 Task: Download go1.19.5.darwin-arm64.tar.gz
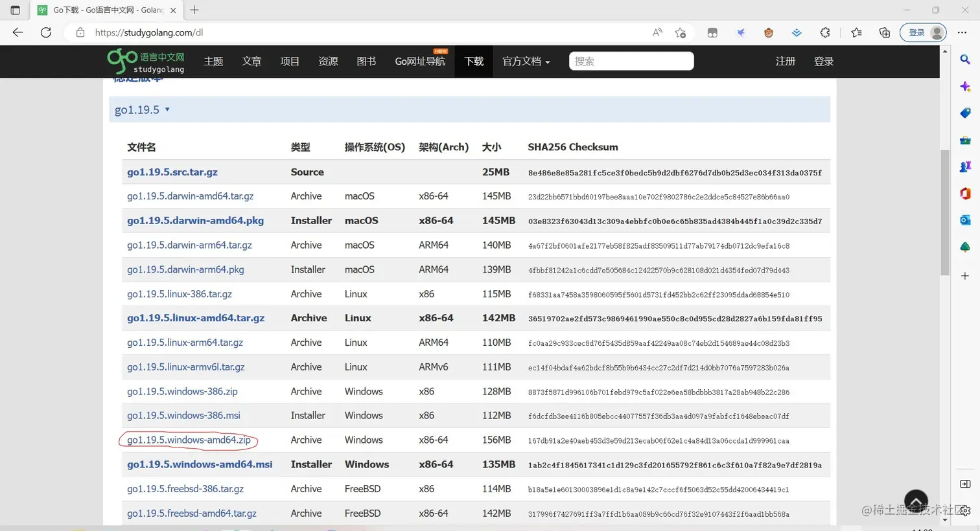[189, 245]
